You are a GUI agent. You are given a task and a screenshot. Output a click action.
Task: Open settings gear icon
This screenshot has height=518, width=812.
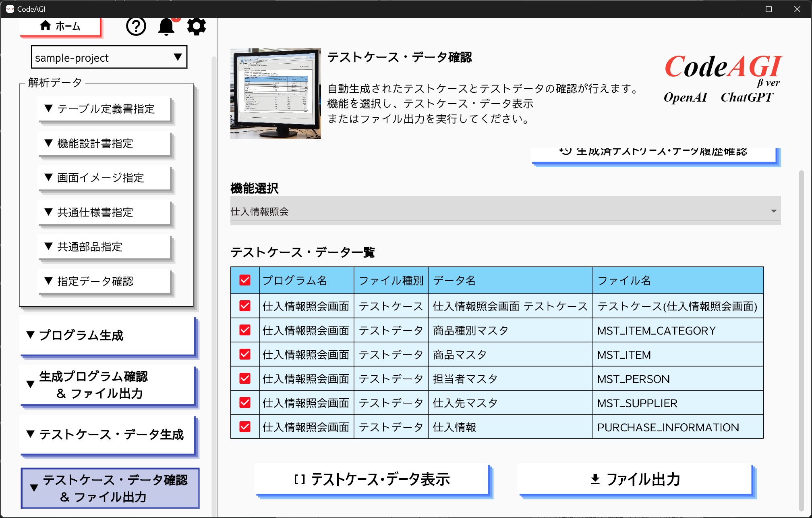(197, 27)
